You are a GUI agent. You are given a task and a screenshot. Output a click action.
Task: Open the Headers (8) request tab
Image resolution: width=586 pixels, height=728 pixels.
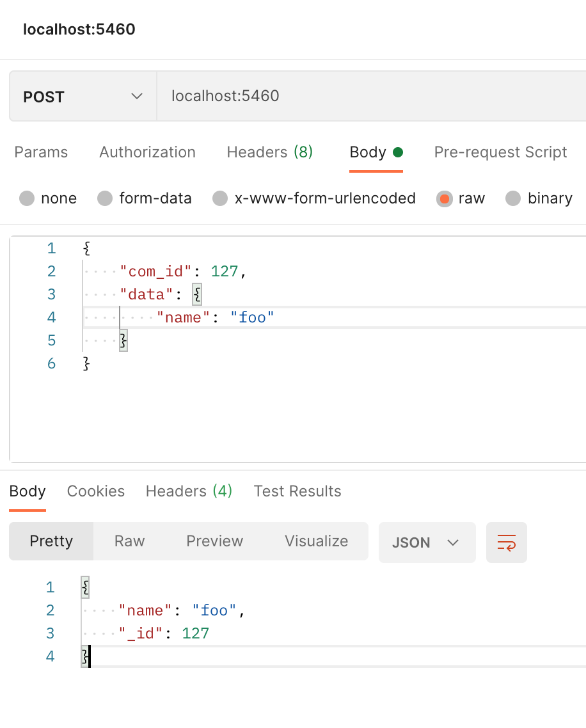269,152
